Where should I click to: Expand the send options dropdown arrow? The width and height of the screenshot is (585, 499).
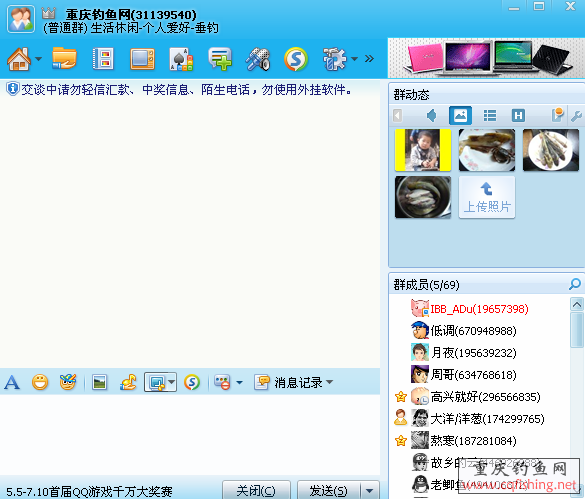coord(369,490)
